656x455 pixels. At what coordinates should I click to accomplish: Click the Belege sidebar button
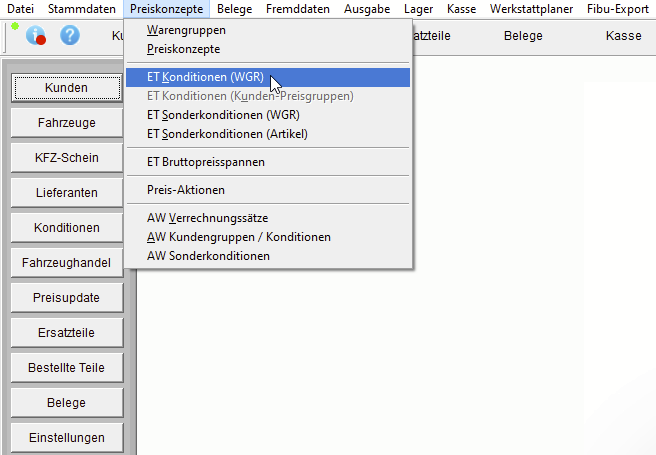(x=67, y=403)
